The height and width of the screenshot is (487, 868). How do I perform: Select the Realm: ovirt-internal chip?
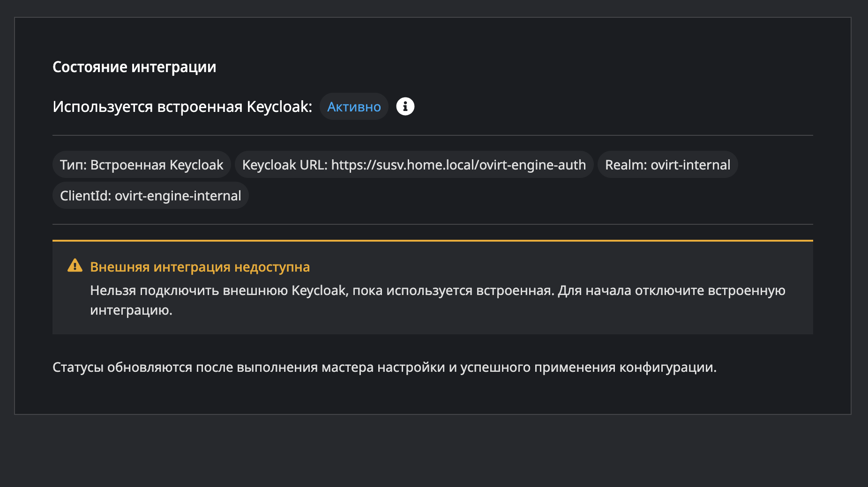(667, 165)
